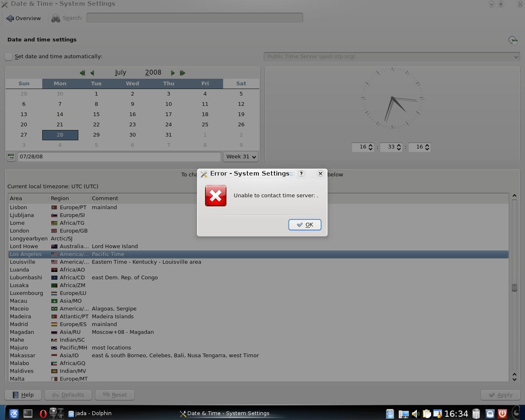Go to the previous month in calendar
Screen dimensions: 525x420
pos(92,73)
